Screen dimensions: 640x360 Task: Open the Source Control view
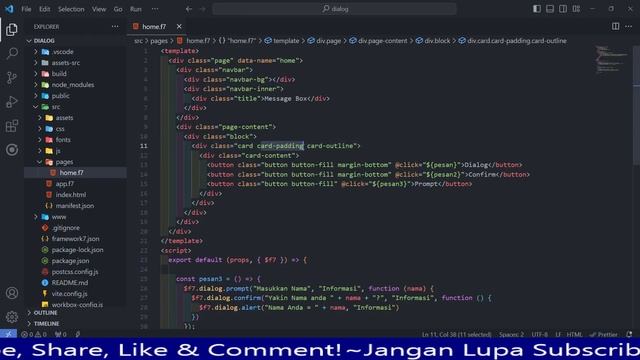tap(12, 78)
